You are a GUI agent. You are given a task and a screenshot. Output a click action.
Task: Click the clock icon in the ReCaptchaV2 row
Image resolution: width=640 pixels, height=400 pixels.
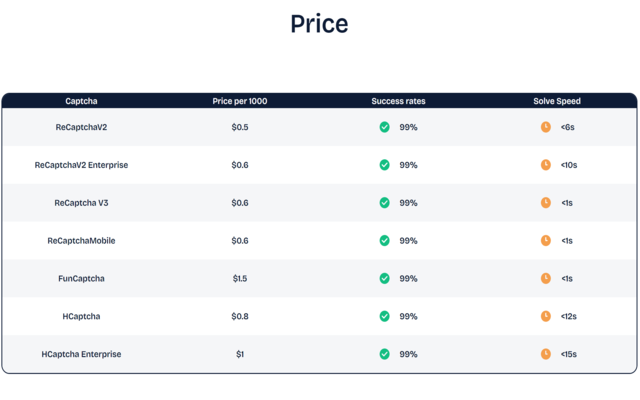[x=546, y=127]
